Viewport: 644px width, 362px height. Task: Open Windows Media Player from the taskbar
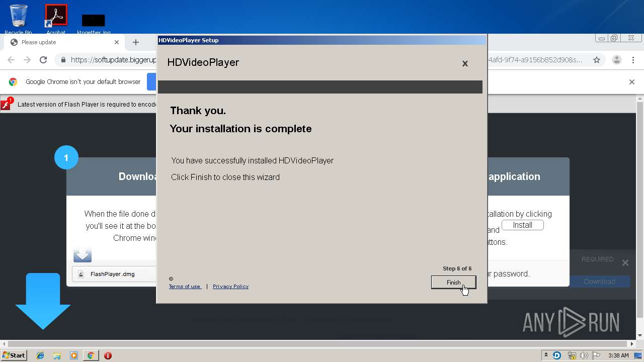click(74, 355)
